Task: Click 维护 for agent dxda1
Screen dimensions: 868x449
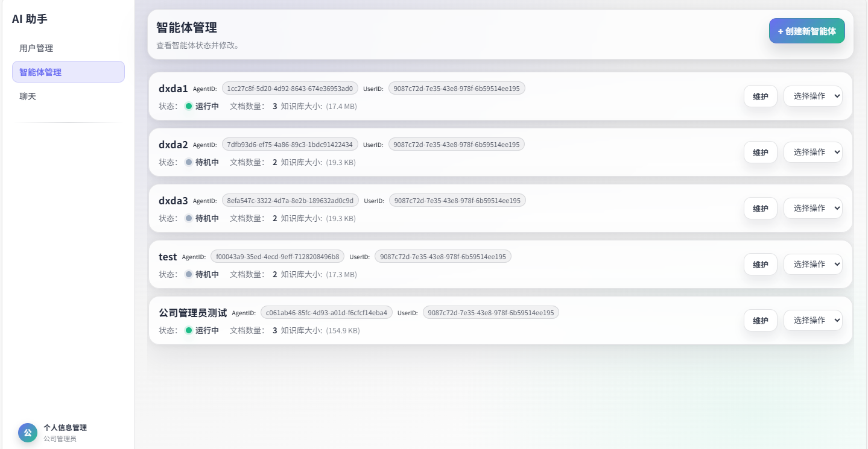Action: point(760,96)
